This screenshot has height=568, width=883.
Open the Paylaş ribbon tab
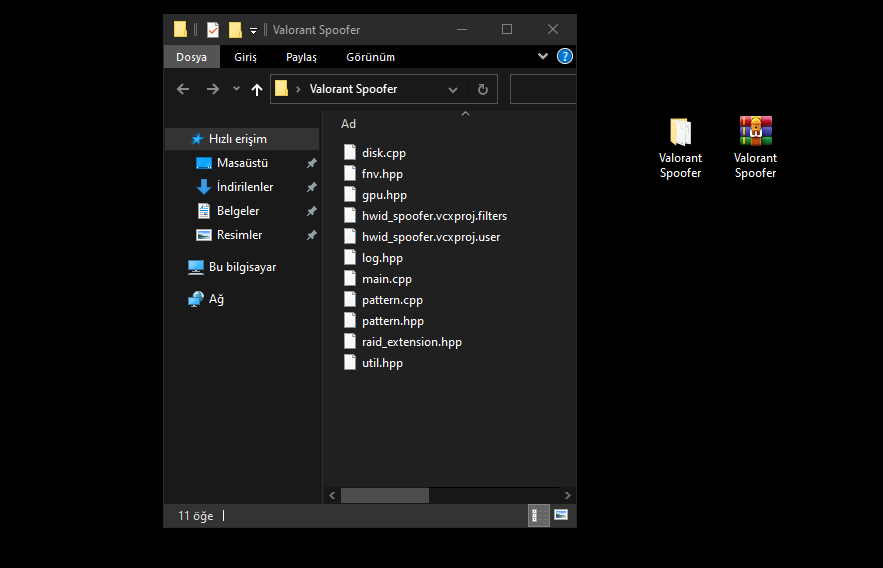301,57
